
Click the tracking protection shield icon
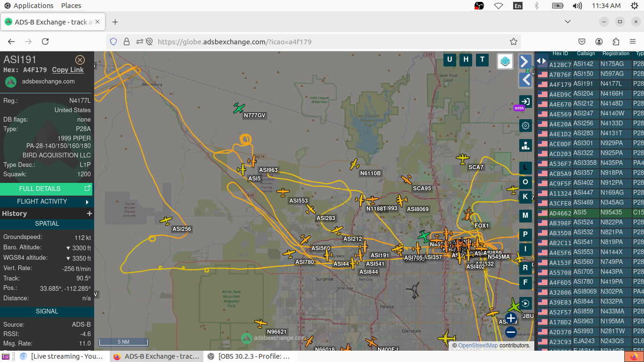113,41
